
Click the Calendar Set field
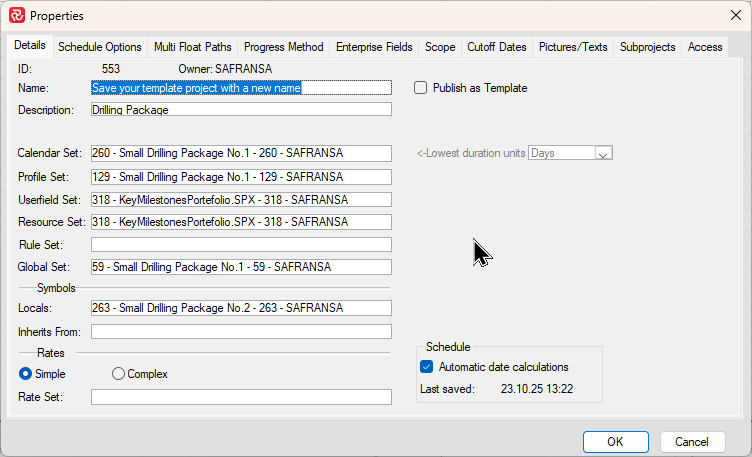click(240, 153)
